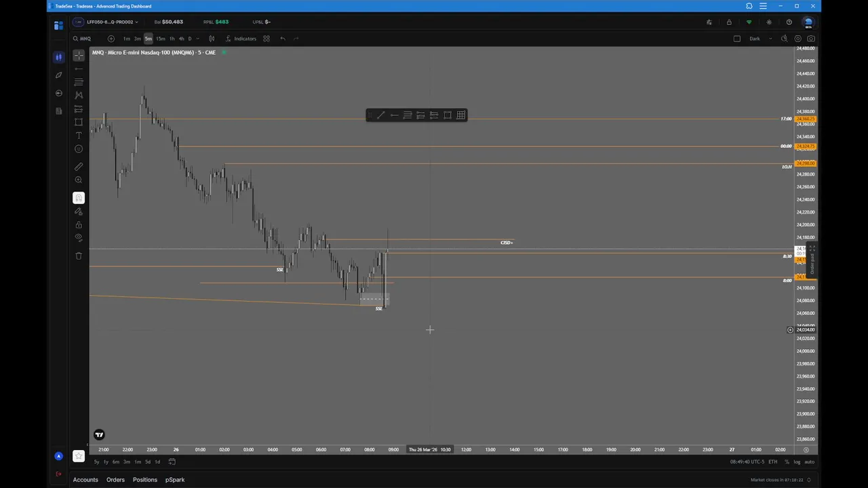Open the layout templates grid icon
Image resolution: width=868 pixels, height=488 pixels.
(x=267, y=39)
